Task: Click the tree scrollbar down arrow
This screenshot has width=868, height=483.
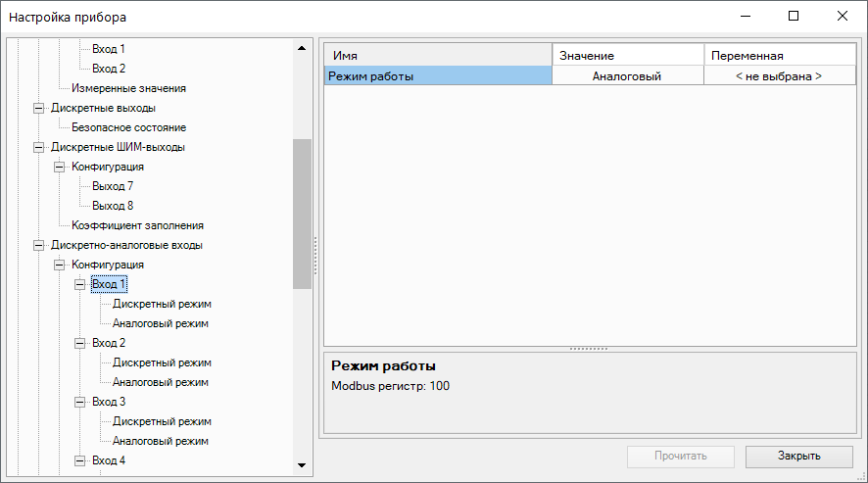Action: pyautogui.click(x=302, y=464)
